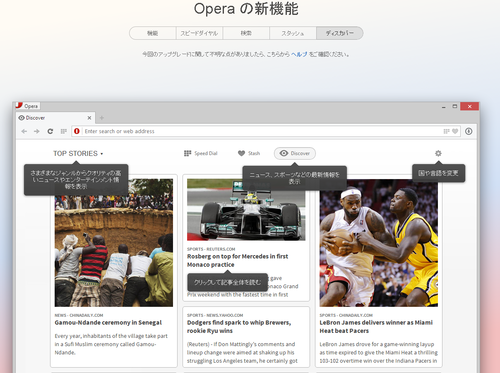Expand the TOP STORIES dropdown
This screenshot has height=373, width=500.
[x=78, y=153]
